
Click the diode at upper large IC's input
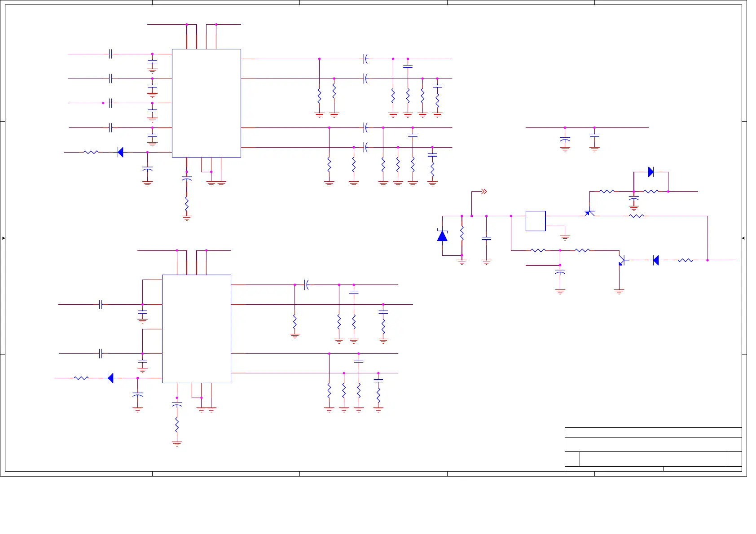pyautogui.click(x=120, y=152)
